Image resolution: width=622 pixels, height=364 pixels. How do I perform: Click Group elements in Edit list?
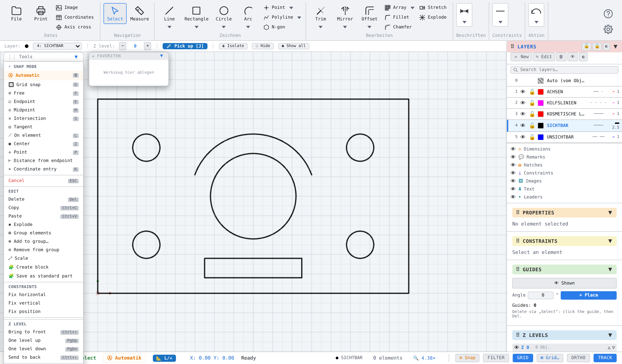[x=44, y=233]
